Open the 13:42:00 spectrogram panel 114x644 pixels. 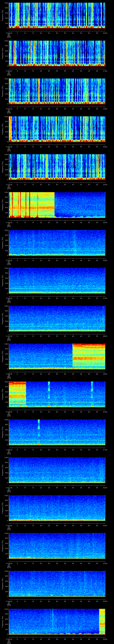click(57, 508)
